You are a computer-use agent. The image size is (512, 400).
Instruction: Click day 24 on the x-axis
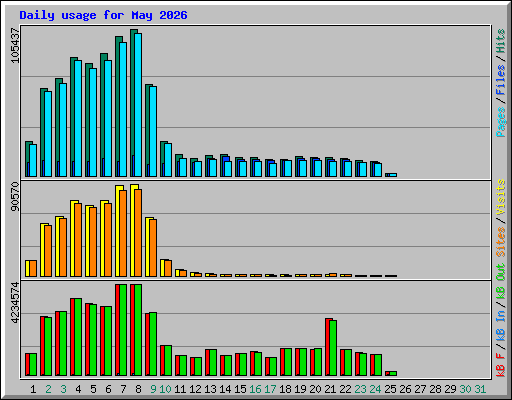(x=375, y=389)
